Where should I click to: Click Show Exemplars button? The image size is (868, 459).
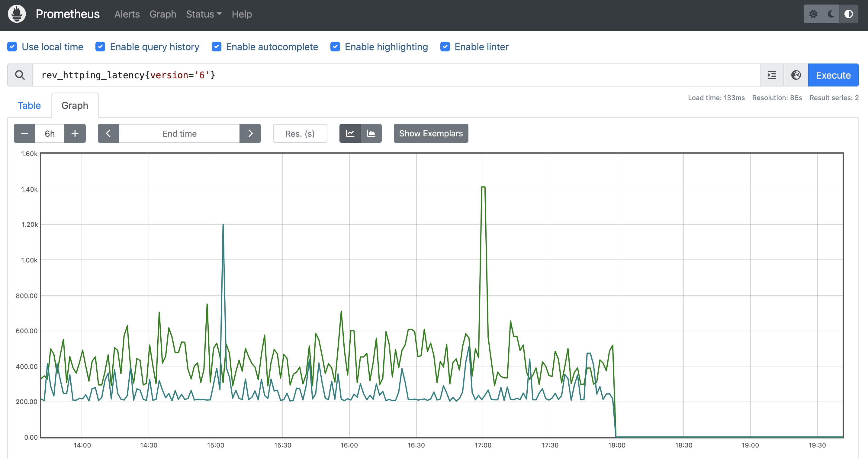coord(431,134)
